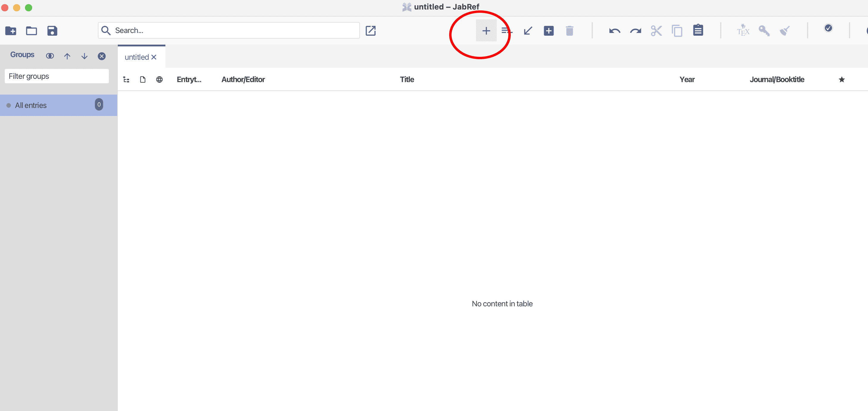Paste with the clipboard icon
Viewport: 868px width, 411px height.
[x=698, y=30]
